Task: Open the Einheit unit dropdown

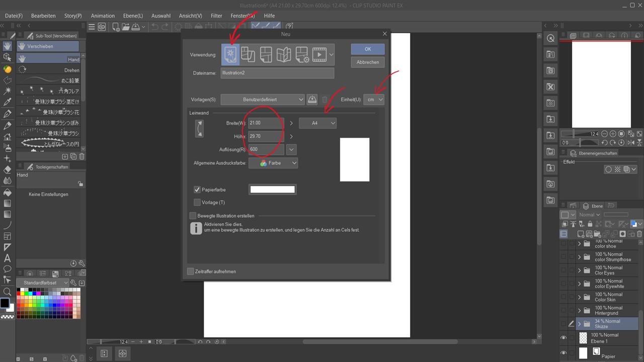Action: coord(375,100)
